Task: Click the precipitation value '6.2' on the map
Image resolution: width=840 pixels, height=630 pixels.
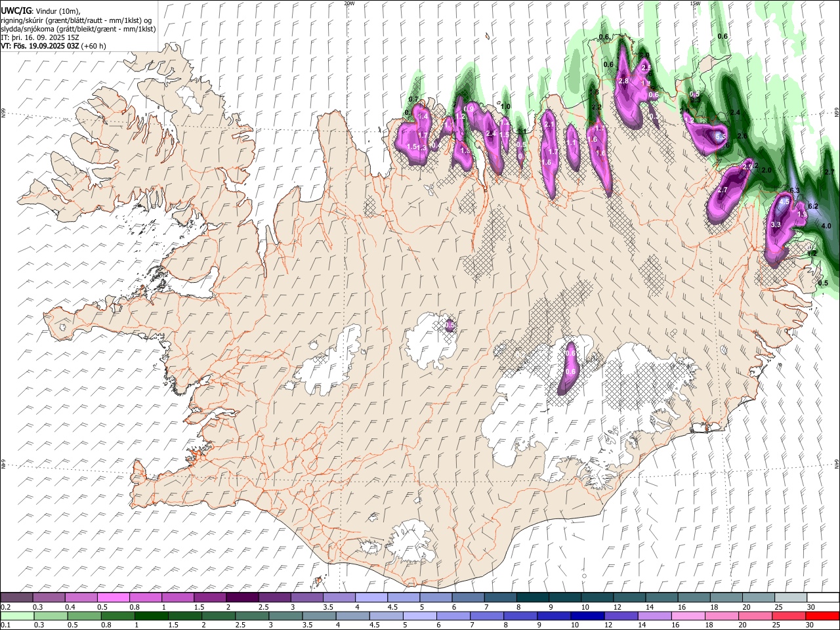Action: (813, 206)
